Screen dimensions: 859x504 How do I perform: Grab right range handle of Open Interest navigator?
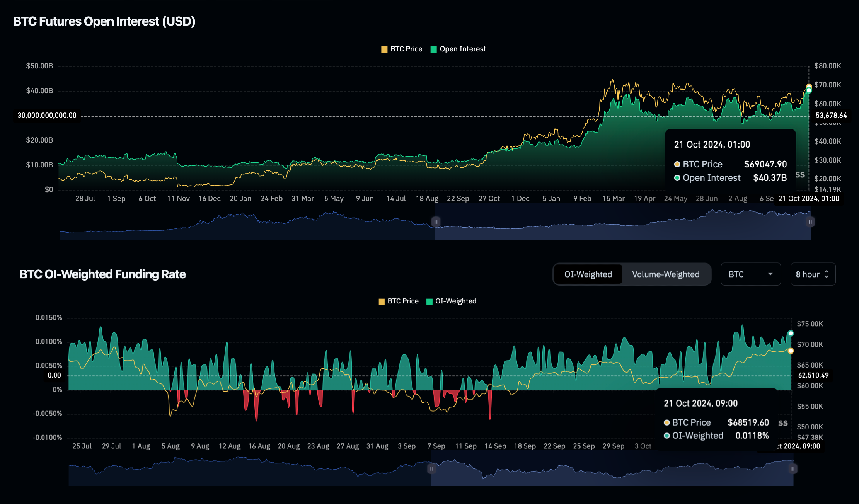point(810,222)
